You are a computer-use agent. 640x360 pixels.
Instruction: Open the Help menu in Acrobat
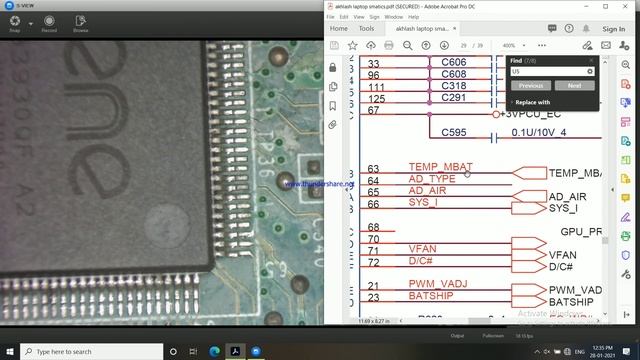click(x=413, y=17)
